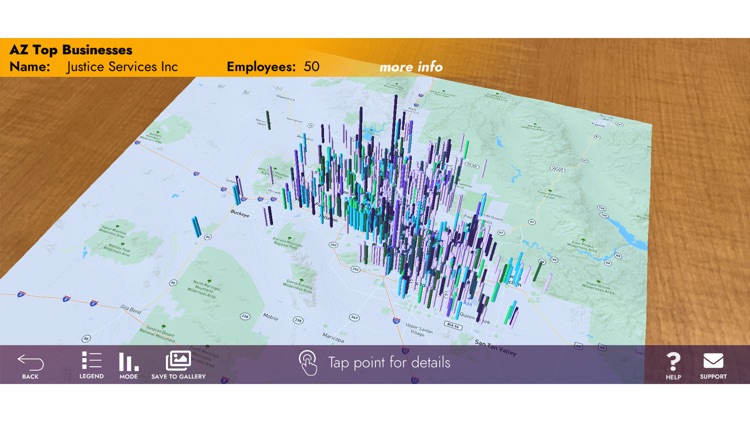Tap the finger-tap hint icon
This screenshot has height=422, width=750.
(308, 363)
